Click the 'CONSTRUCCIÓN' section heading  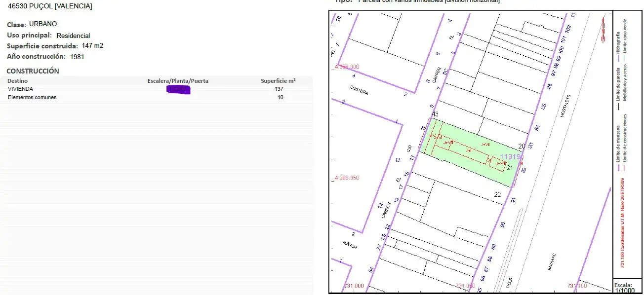click(33, 71)
